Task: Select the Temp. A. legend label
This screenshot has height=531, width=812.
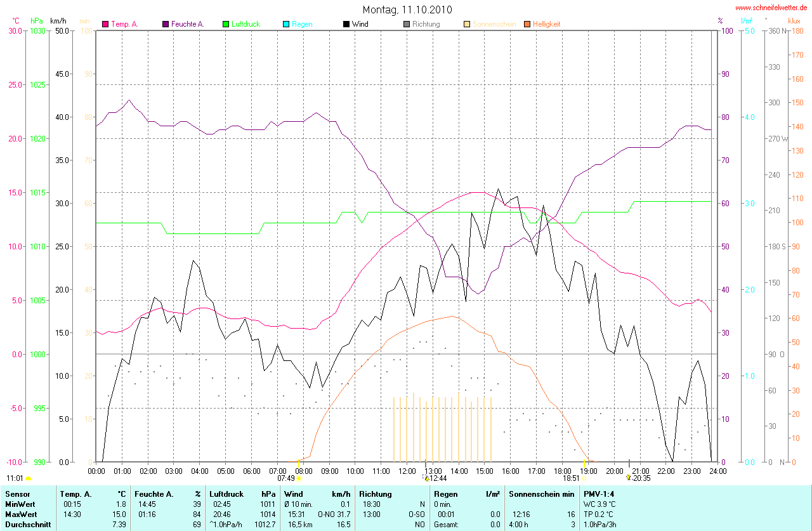Action: pos(125,24)
